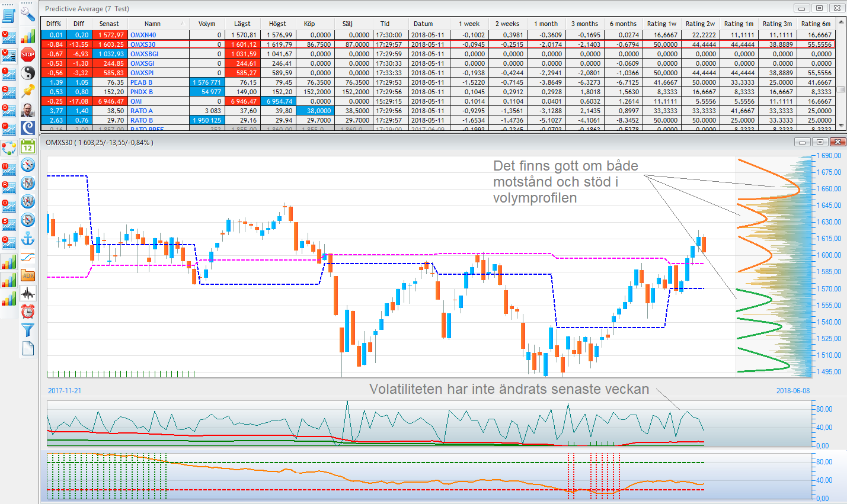847x504 pixels.
Task: Select the black waveform oscillator icon
Action: pos(28,294)
